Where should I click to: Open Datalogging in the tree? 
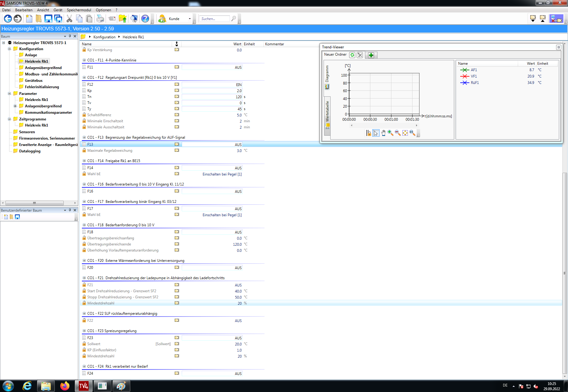30,151
